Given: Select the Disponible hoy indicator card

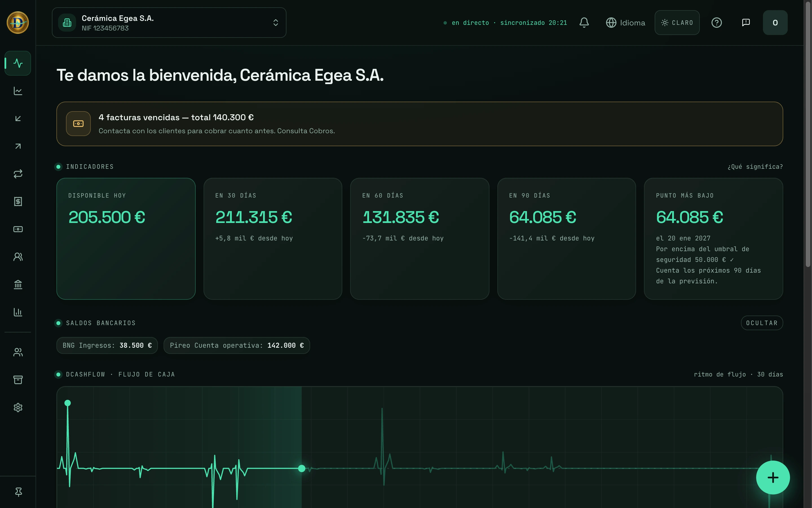Looking at the screenshot, I should pyautogui.click(x=126, y=238).
